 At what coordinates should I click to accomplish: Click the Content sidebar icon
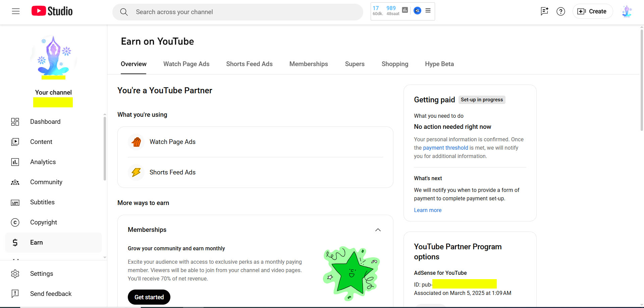[15, 142]
